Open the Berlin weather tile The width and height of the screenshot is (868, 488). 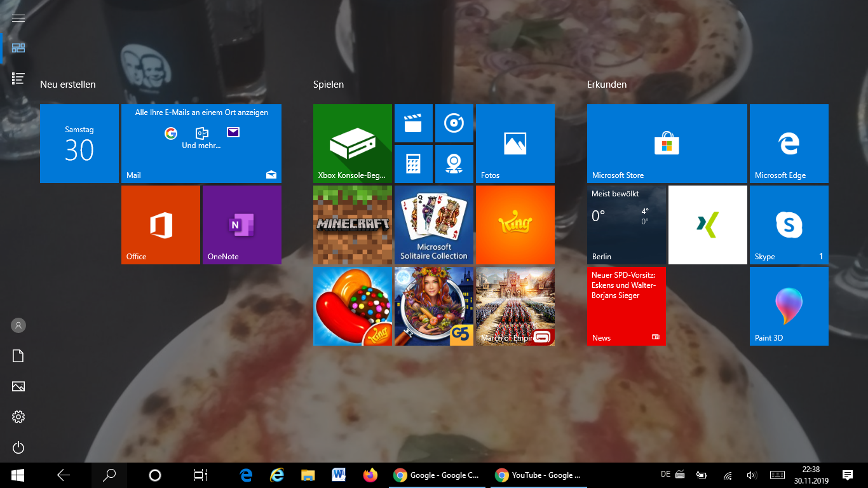click(626, 225)
